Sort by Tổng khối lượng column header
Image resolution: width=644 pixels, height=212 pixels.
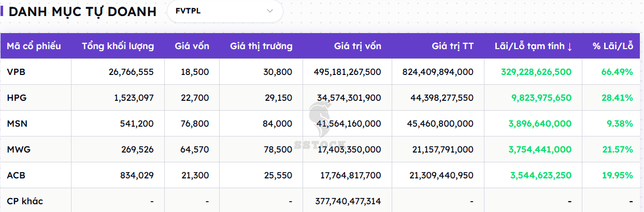click(118, 46)
